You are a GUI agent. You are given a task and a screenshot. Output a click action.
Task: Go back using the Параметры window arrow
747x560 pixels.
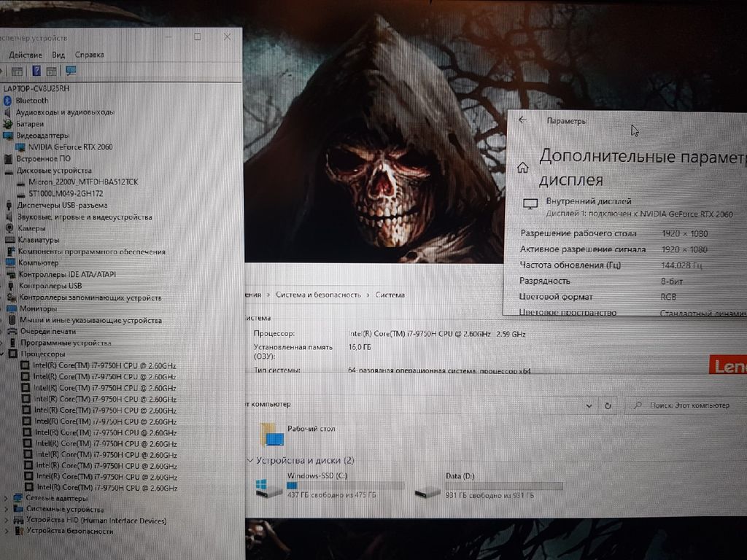click(522, 120)
